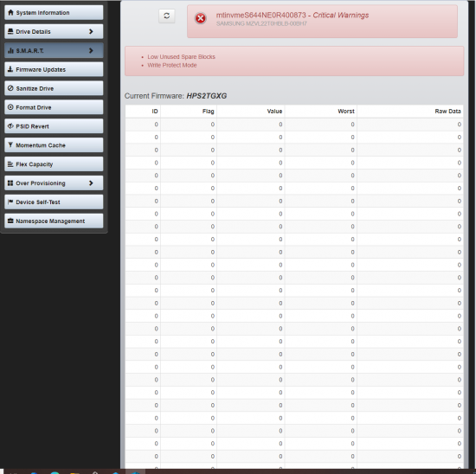The image size is (476, 474).
Task: Open the Flex Capacity menu item
Action: tap(54, 164)
